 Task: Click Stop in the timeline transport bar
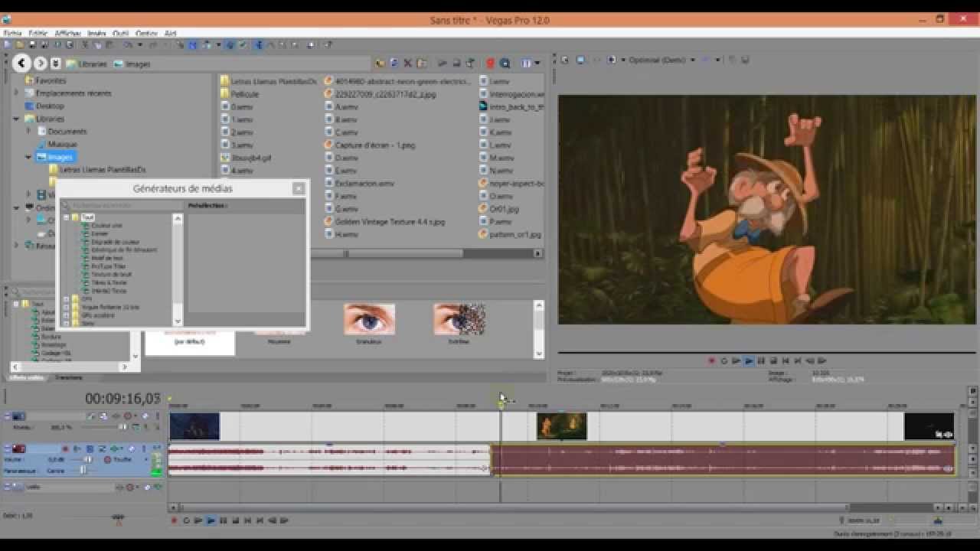coord(236,520)
